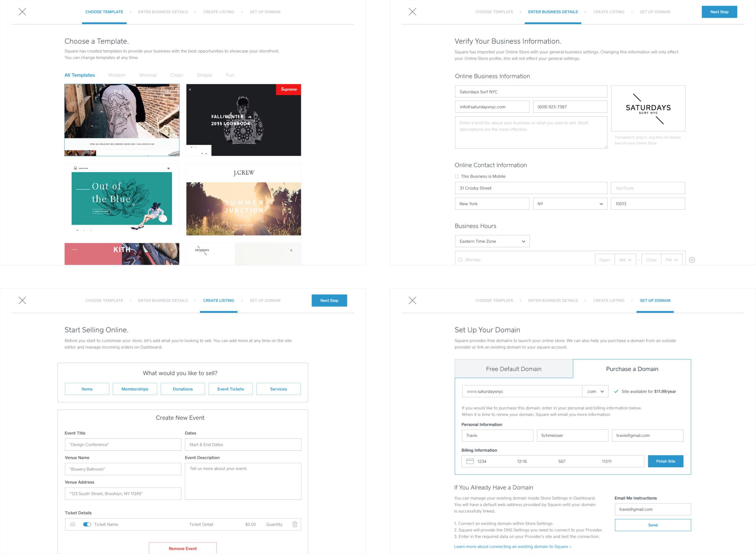Click the credit card icon in Billing Information
This screenshot has height=554, width=756.
pyautogui.click(x=470, y=462)
